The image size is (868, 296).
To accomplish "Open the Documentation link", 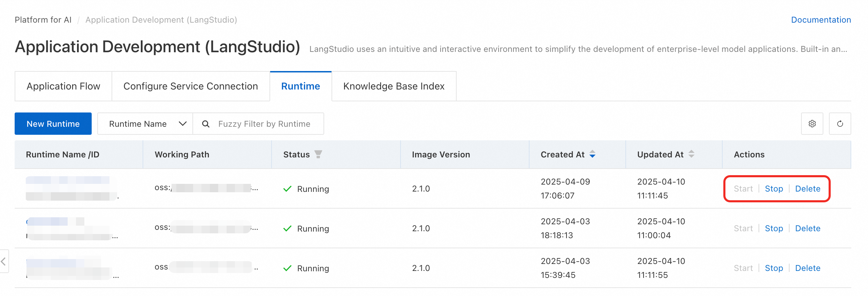I will (821, 20).
